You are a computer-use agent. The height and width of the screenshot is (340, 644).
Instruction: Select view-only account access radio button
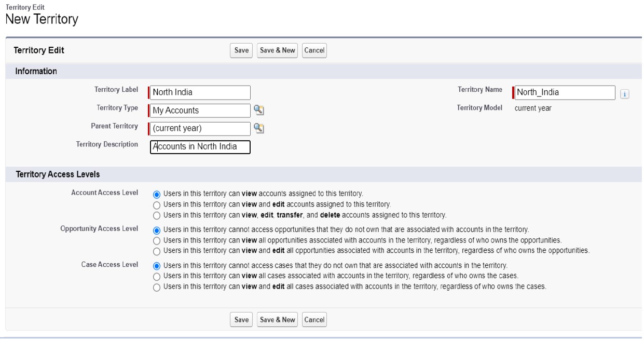pos(156,194)
